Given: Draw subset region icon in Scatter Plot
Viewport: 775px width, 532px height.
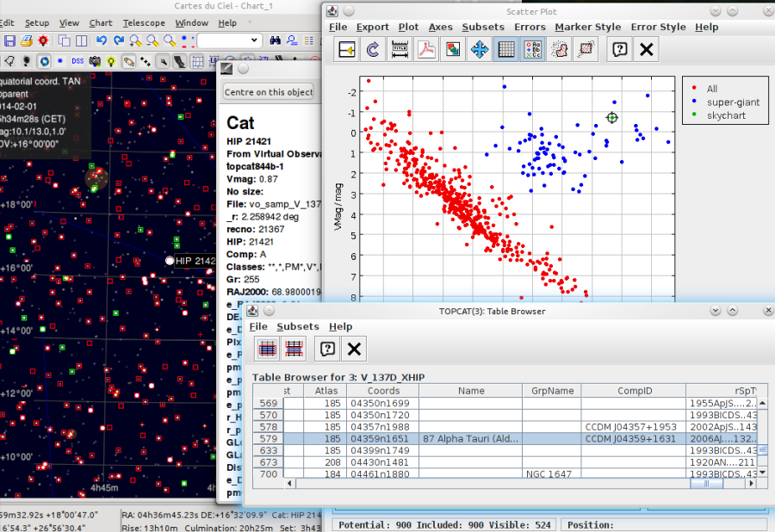Looking at the screenshot, I should tap(560, 49).
